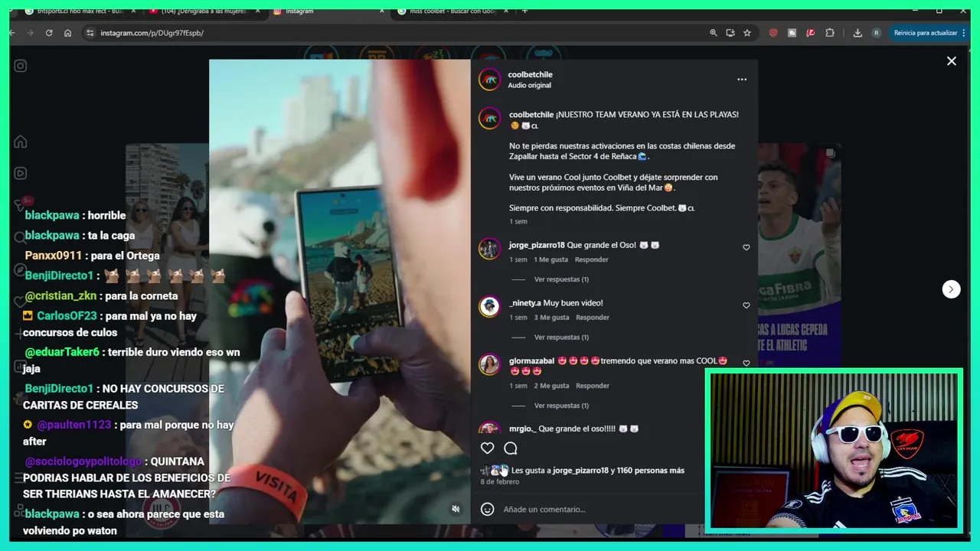Open Chrome three-dot menu
The width and height of the screenshot is (980, 551).
coord(964,33)
